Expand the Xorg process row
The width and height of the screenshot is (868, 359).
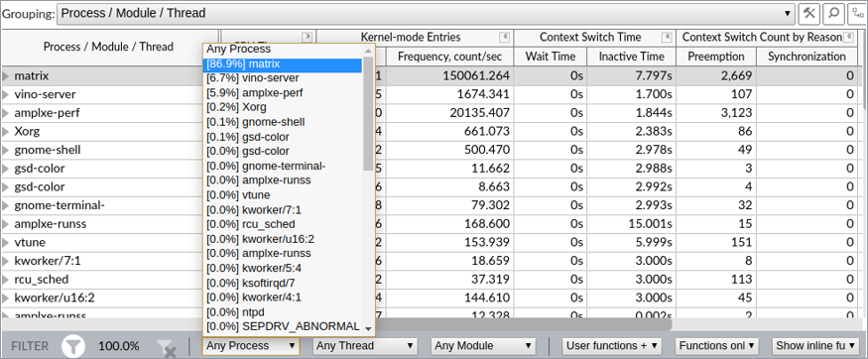coord(6,132)
